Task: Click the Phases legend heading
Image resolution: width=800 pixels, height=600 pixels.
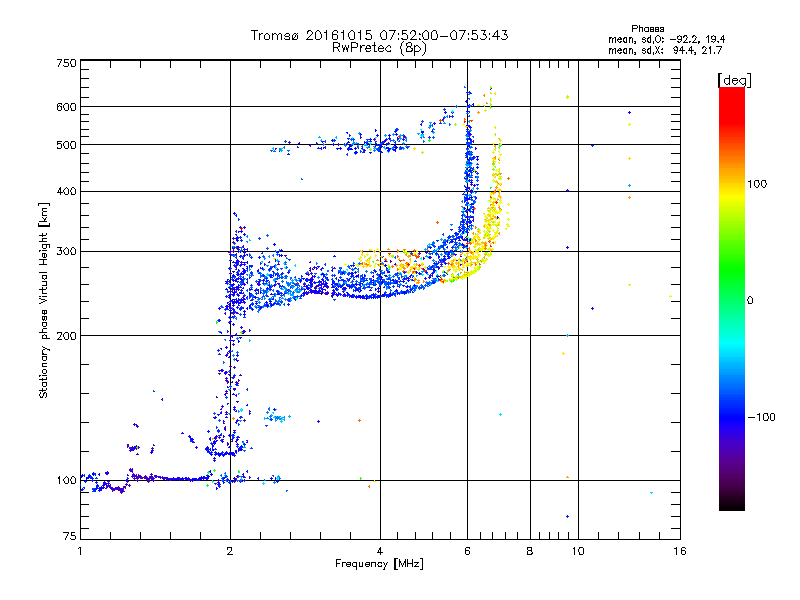Action: pos(647,29)
